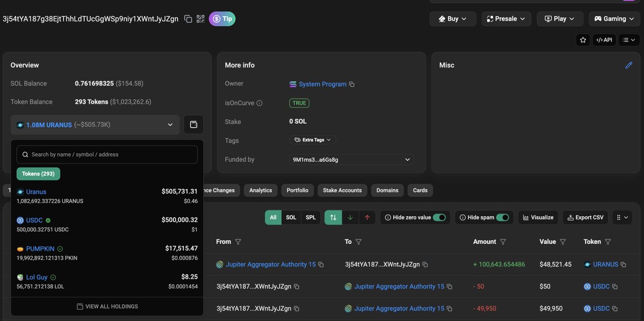Click the isOnCurve info icon
Image resolution: width=644 pixels, height=321 pixels.
point(260,103)
